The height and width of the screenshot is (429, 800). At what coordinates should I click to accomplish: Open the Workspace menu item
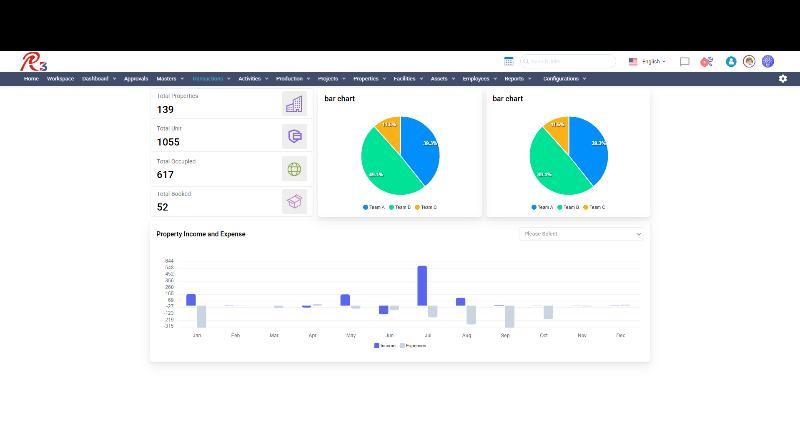pyautogui.click(x=60, y=78)
